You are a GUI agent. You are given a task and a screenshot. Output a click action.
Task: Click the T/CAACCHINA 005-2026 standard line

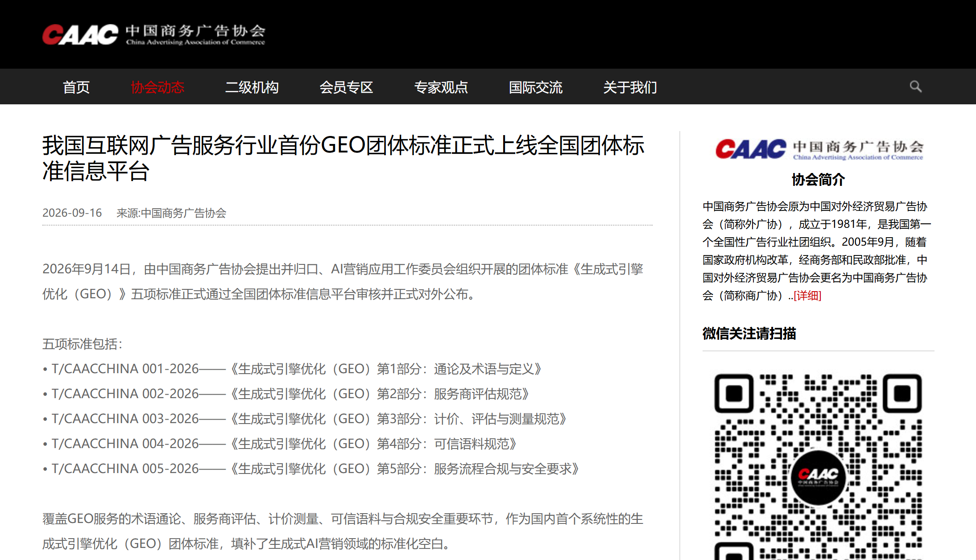click(x=311, y=469)
